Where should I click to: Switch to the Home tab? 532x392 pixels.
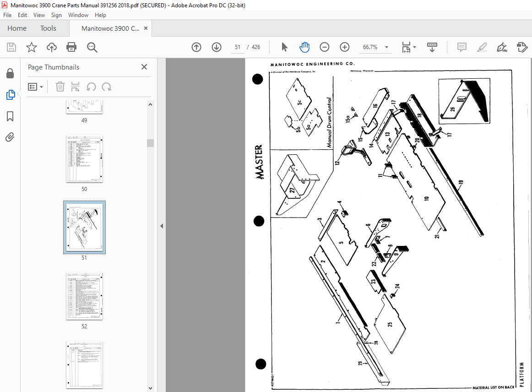17,28
